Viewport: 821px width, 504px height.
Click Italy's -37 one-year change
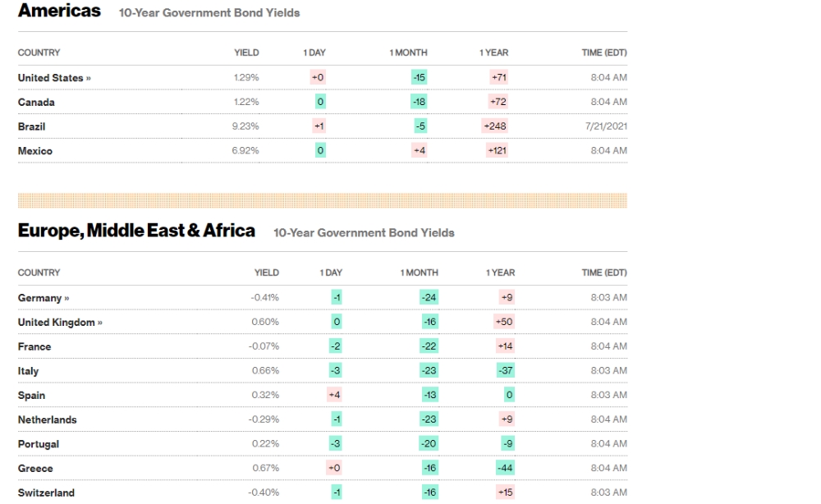tap(506, 370)
